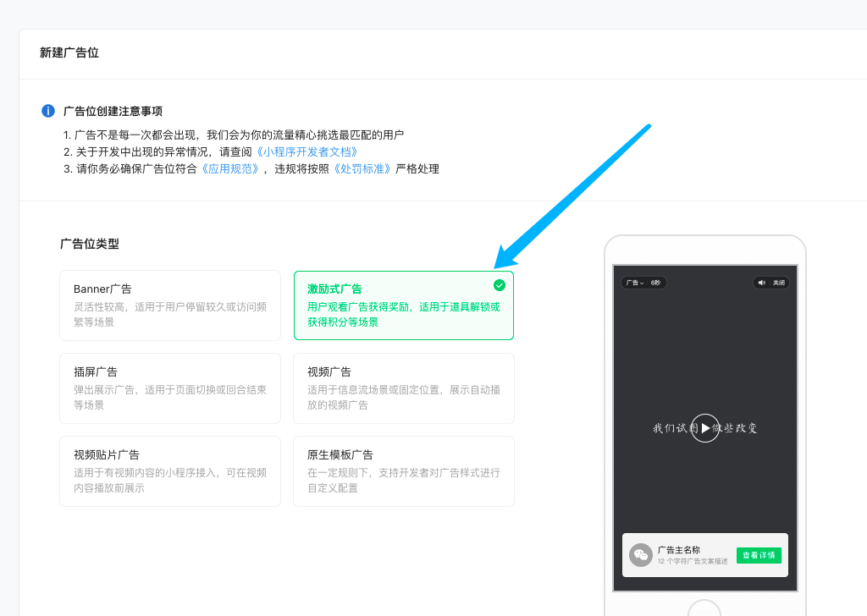Click the 广告主名称 text in ad card
Image resolution: width=867 pixels, height=616 pixels.
point(679,550)
